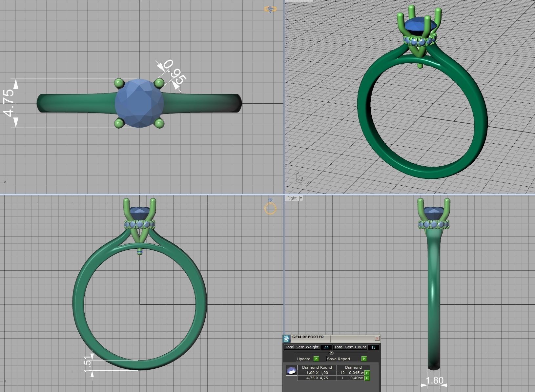The width and height of the screenshot is (535, 392).
Task: Click the top-view ring icon in first viewport
Action: (270, 9)
